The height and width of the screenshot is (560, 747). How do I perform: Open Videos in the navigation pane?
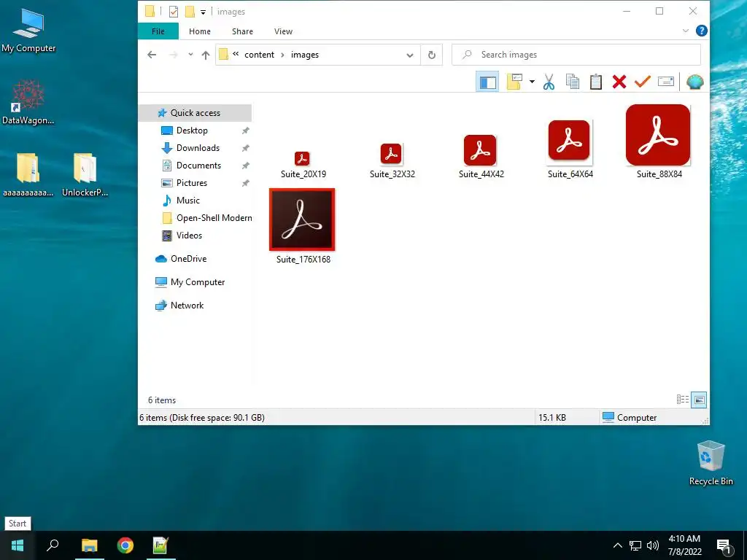pyautogui.click(x=189, y=236)
